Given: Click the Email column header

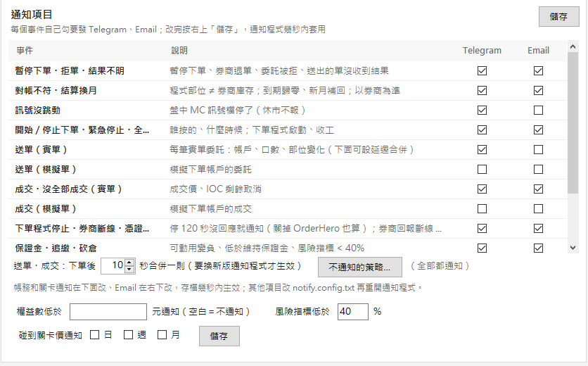Looking at the screenshot, I should 538,50.
